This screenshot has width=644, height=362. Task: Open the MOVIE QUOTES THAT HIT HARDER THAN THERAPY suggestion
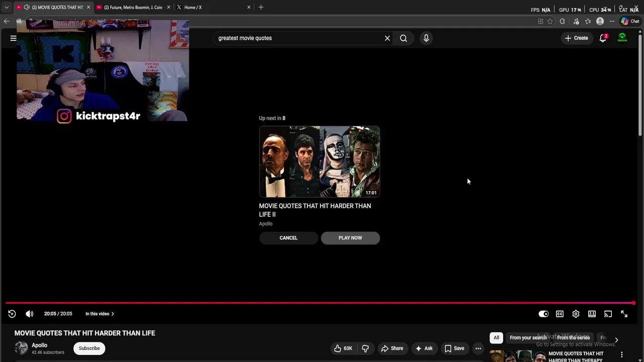tap(576, 356)
